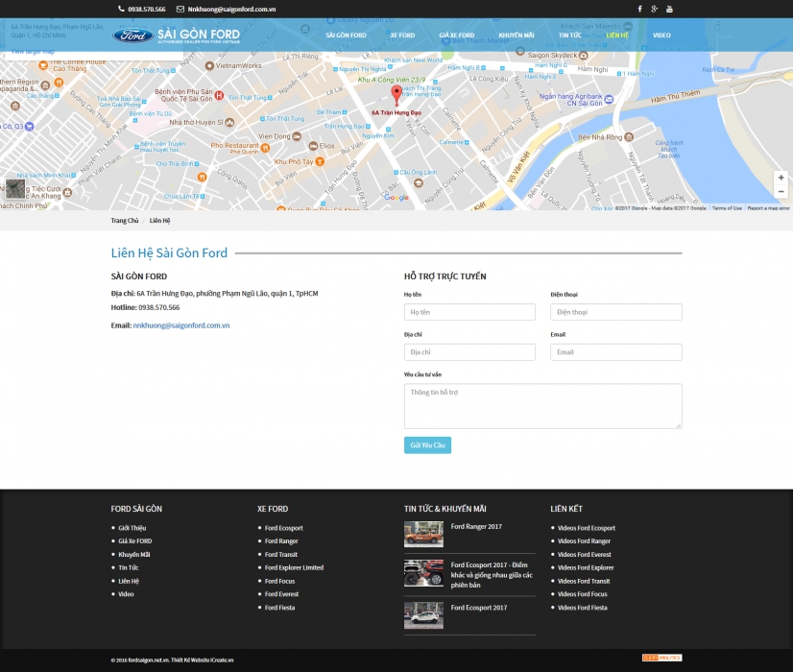The image size is (793, 672).
Task: Open Videos Ford Everest link
Action: click(x=585, y=554)
